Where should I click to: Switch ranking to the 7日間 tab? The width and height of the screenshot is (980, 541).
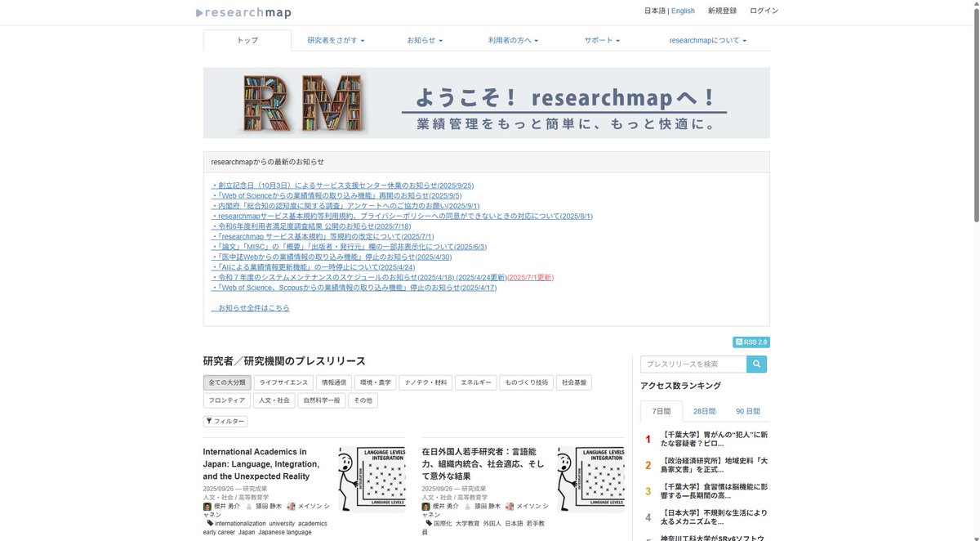point(660,411)
